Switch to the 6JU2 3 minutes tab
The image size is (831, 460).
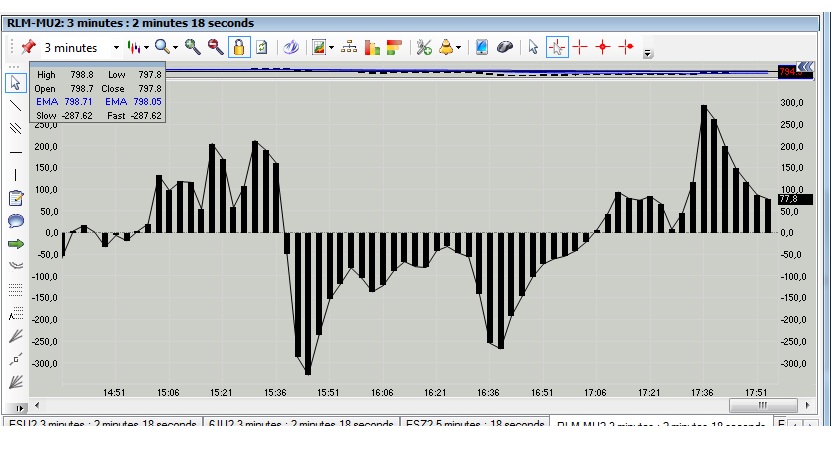[301, 423]
